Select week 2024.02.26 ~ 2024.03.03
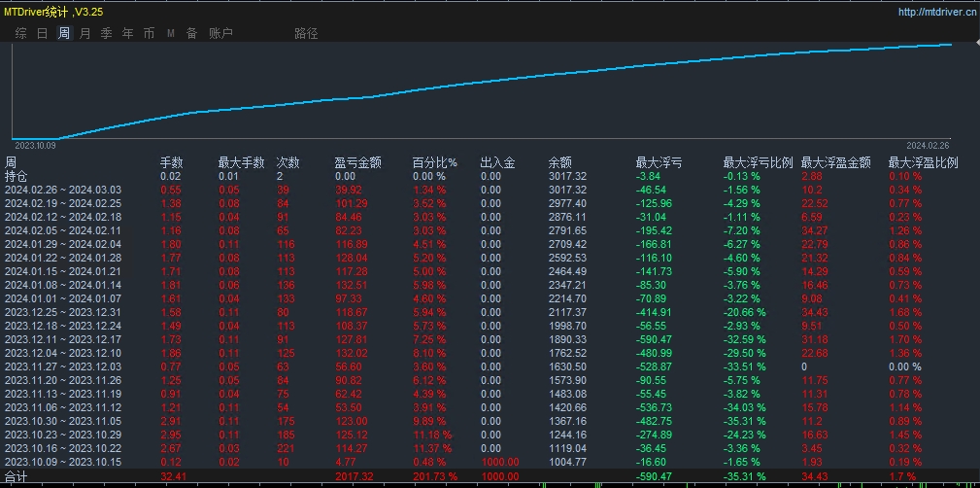The height and width of the screenshot is (488, 980). pyautogui.click(x=63, y=190)
